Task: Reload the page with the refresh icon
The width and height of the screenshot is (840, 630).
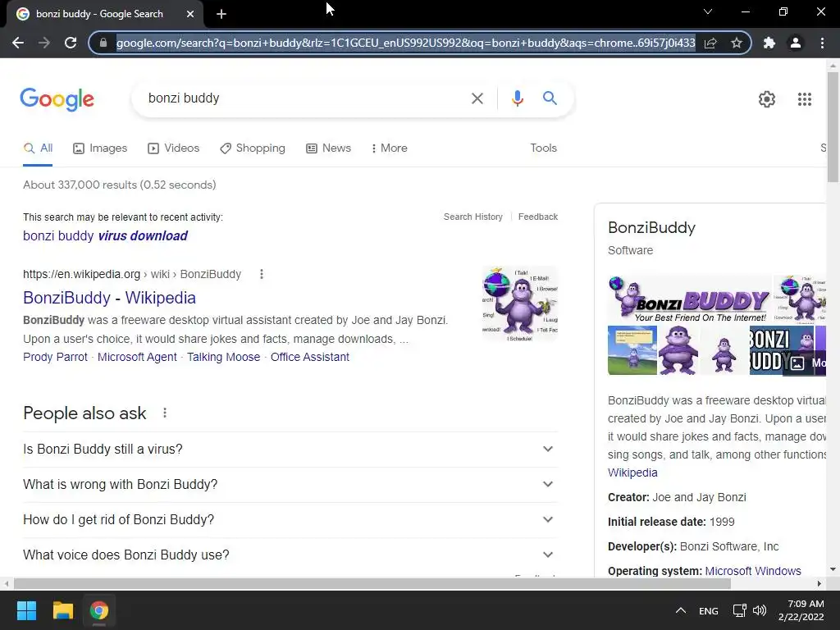Action: [71, 43]
